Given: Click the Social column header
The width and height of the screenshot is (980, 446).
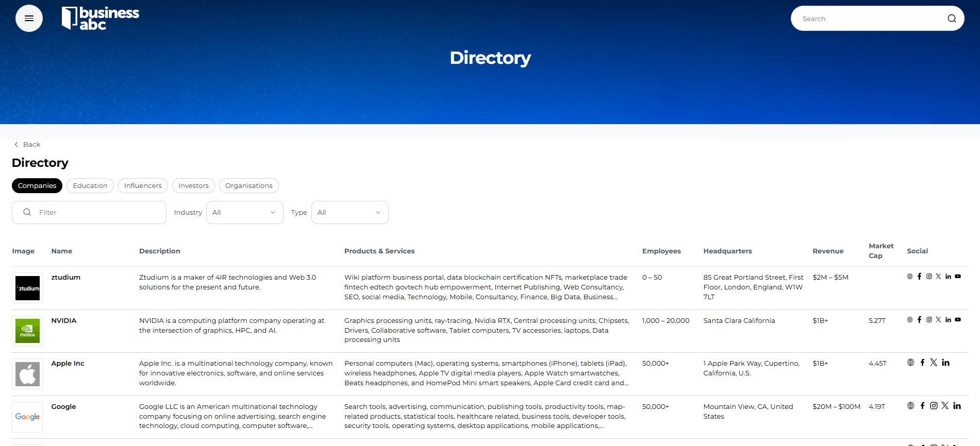Looking at the screenshot, I should pyautogui.click(x=917, y=251).
